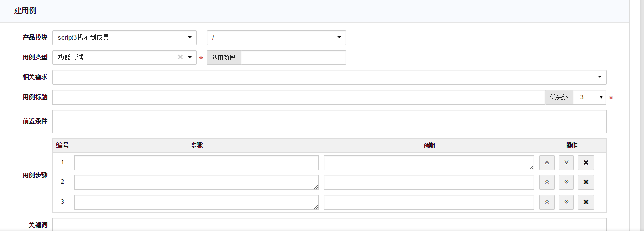Focus the 用例标题 text field

pyautogui.click(x=298, y=97)
